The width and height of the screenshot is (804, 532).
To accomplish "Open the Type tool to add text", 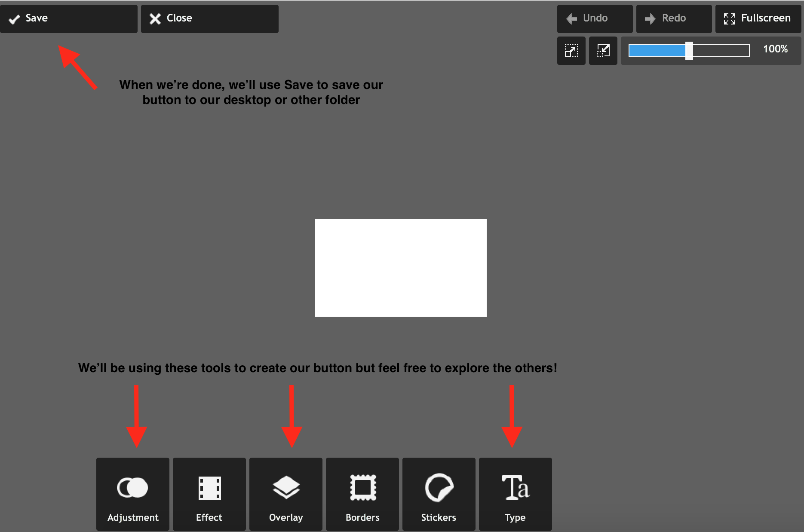I will click(515, 494).
